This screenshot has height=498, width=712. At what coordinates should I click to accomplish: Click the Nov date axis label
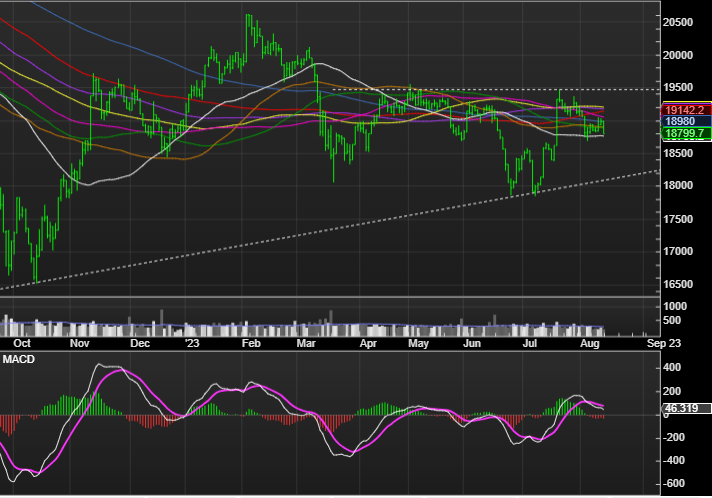point(79,343)
